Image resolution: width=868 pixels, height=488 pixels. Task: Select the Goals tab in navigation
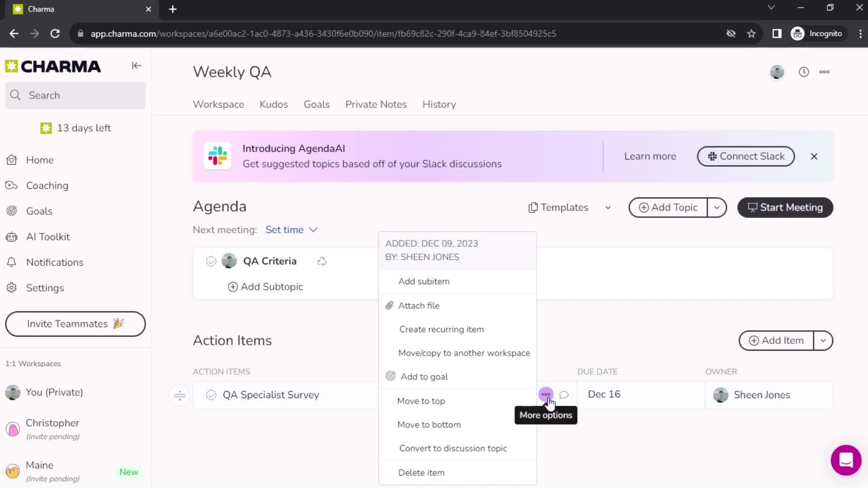316,104
